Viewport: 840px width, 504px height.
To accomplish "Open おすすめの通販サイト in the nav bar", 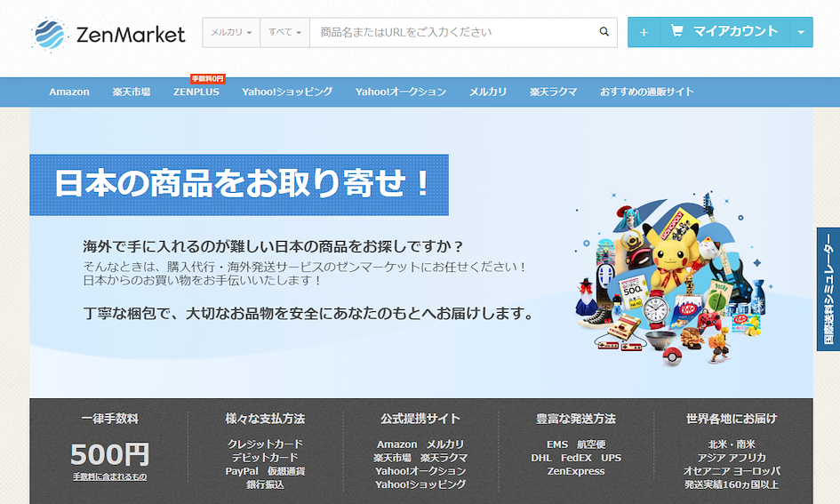I will click(646, 92).
